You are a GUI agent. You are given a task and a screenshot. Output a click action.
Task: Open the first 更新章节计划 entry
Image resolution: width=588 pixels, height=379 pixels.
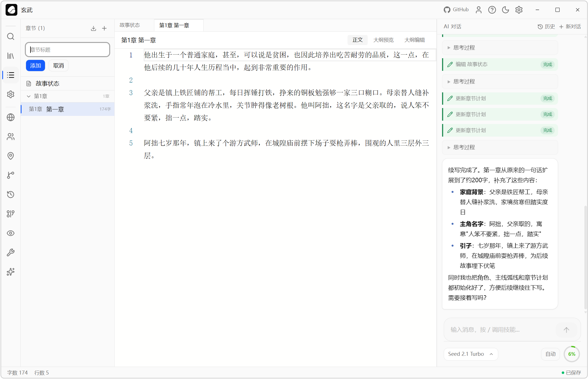(x=500, y=99)
